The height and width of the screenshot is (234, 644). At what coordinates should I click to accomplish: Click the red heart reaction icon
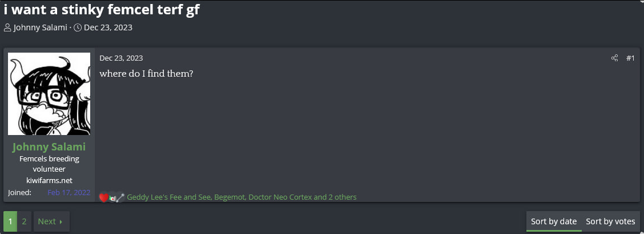pos(104,198)
